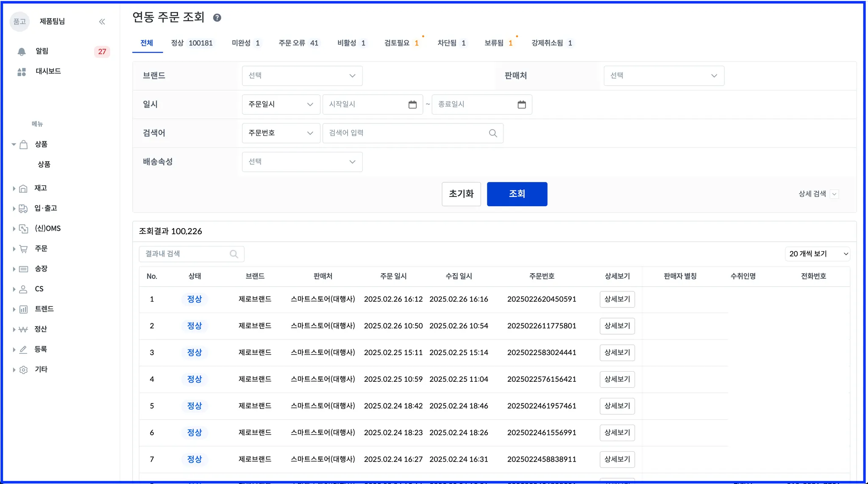This screenshot has height=484, width=868.
Task: Open the dashboard grid icon
Action: [x=22, y=72]
